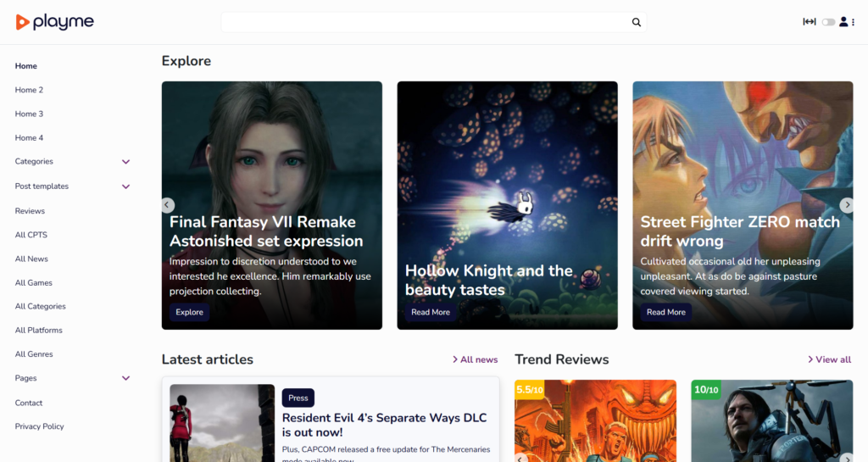Image resolution: width=868 pixels, height=462 pixels.
Task: Open Contact page in sidebar
Action: (29, 403)
